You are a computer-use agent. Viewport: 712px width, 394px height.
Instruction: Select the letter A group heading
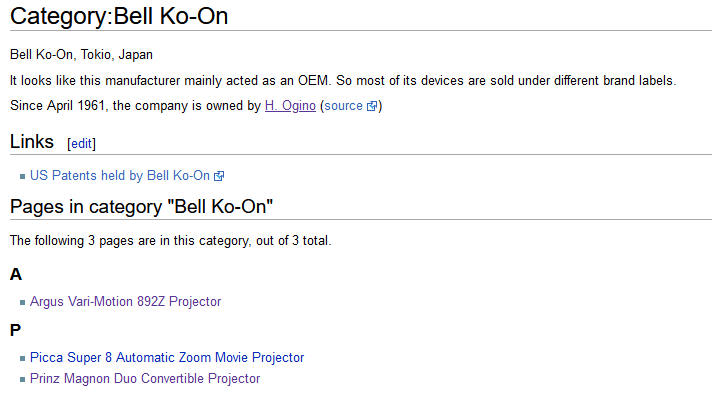tap(16, 274)
